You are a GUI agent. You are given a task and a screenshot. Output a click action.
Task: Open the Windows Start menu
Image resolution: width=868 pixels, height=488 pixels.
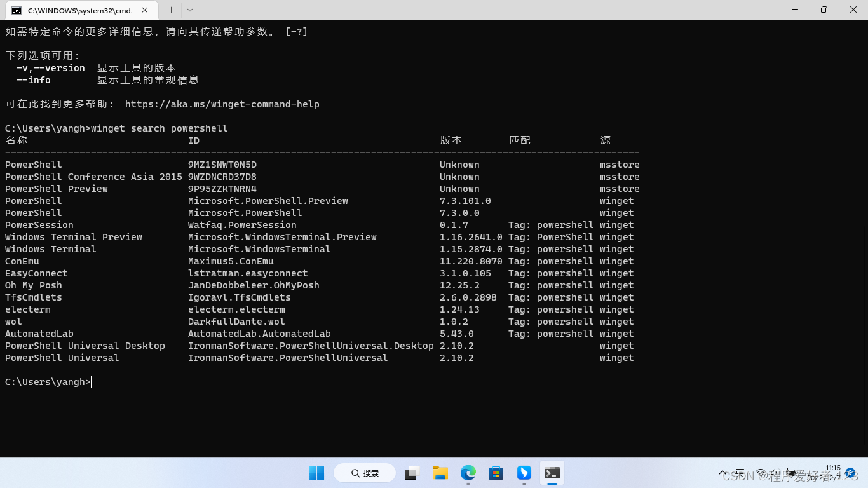tap(316, 473)
